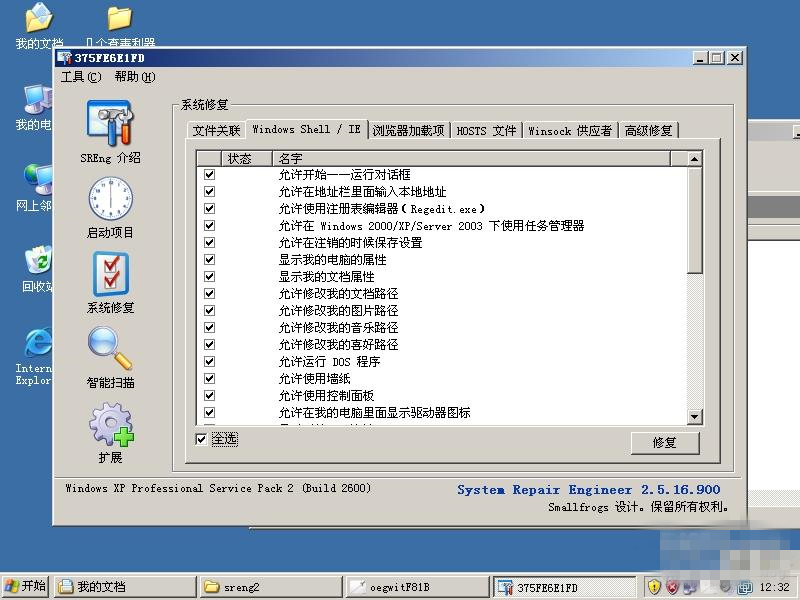Select the 我的电脑 desktop icon
This screenshot has height=600, width=800.
click(x=37, y=99)
